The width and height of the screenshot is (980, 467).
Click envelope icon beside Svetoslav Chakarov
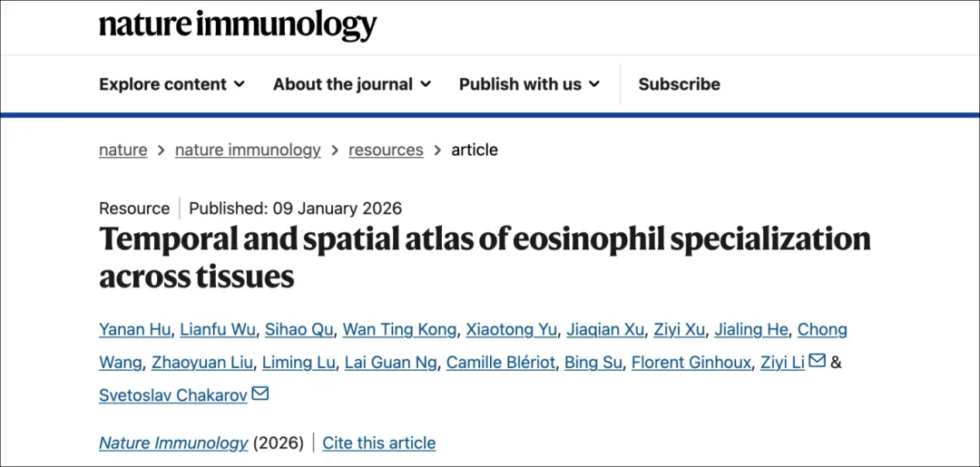point(260,394)
